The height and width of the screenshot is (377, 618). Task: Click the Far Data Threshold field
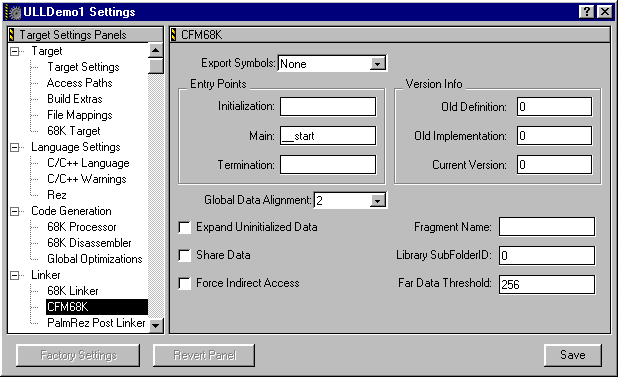tap(547, 284)
